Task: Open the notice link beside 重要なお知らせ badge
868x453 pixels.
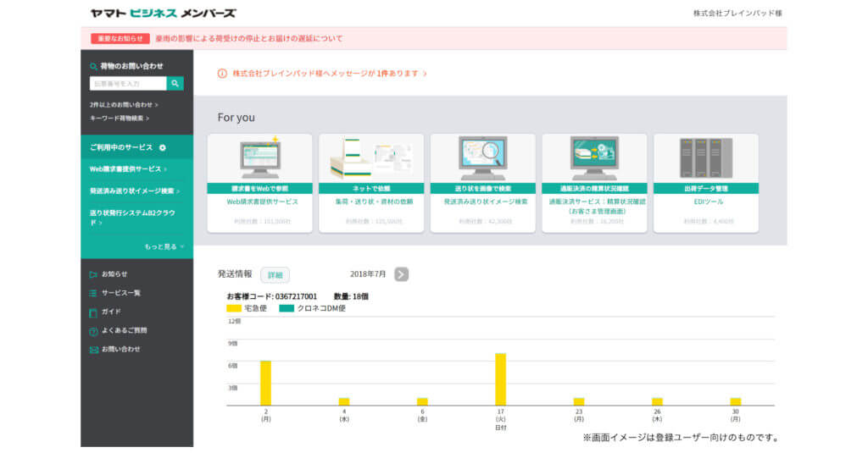Action: (248, 38)
